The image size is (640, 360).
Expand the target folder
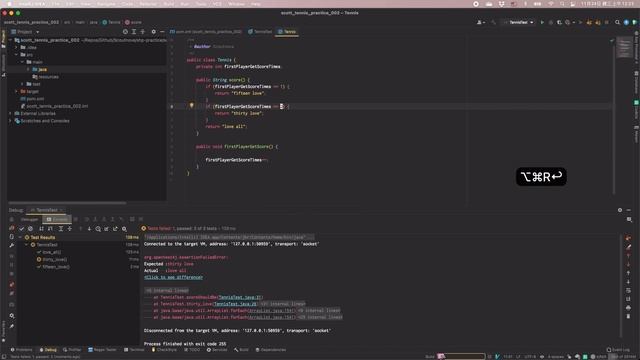tap(16, 91)
